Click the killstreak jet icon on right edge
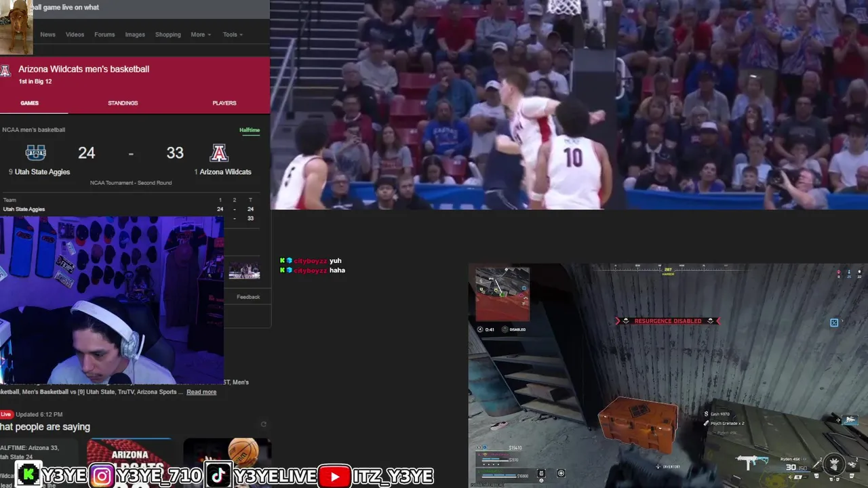 click(851, 420)
